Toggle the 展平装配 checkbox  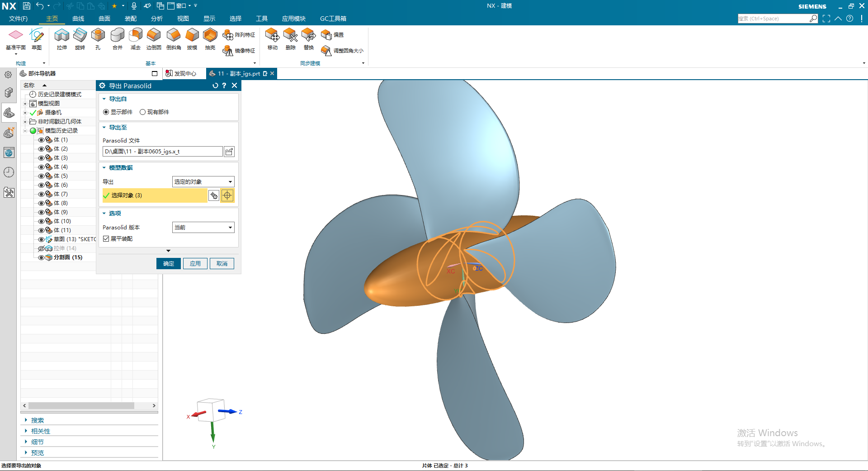[106, 239]
